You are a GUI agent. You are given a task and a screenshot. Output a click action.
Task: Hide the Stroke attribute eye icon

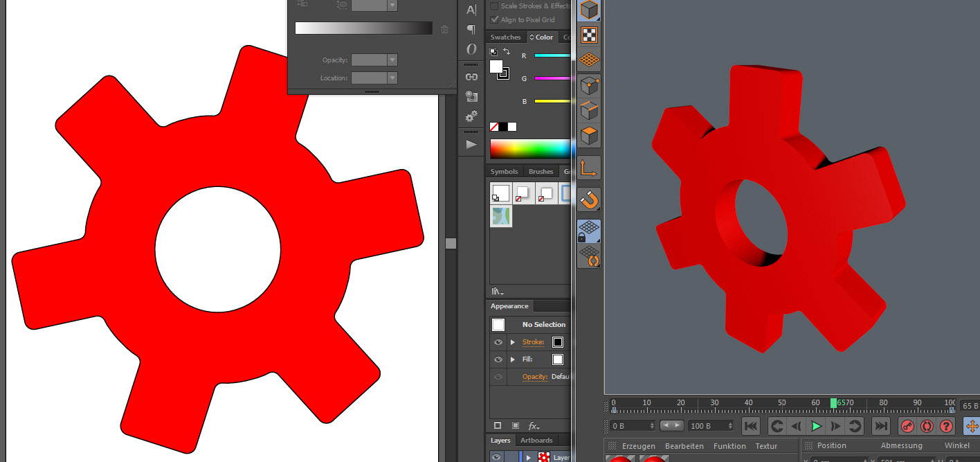[x=498, y=342]
